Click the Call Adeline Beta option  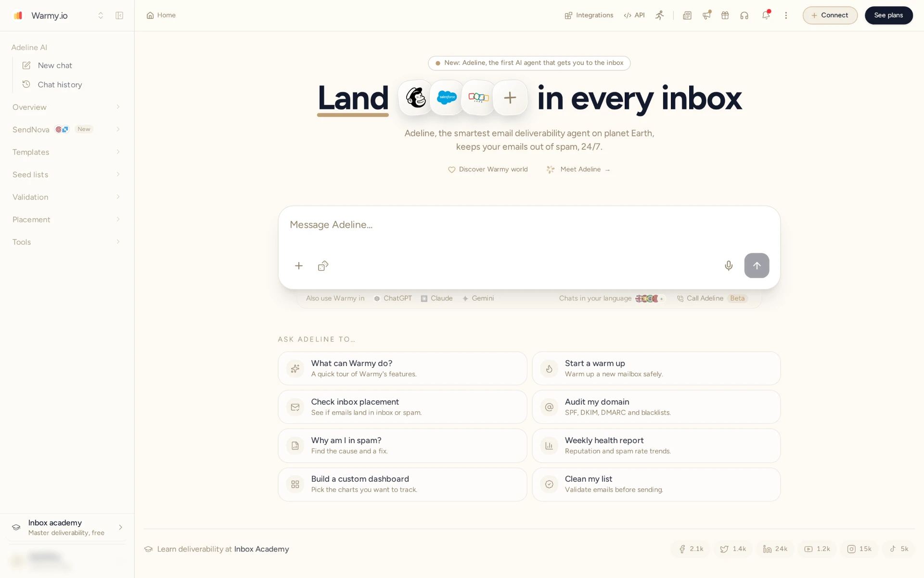coord(712,299)
